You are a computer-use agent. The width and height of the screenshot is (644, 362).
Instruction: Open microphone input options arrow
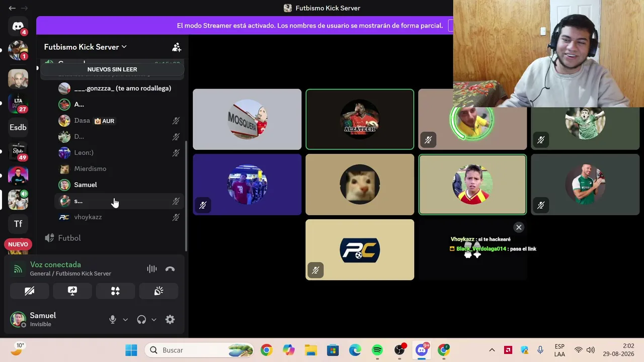[x=125, y=319]
